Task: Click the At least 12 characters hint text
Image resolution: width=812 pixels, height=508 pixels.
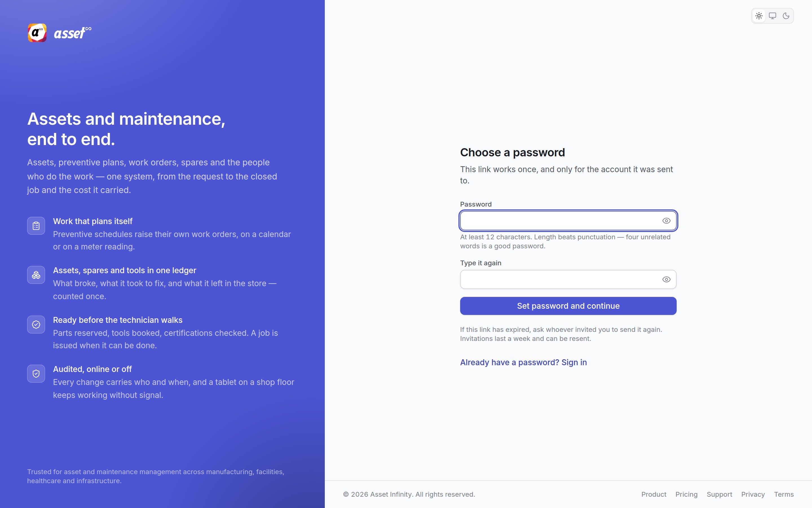Action: (565, 242)
